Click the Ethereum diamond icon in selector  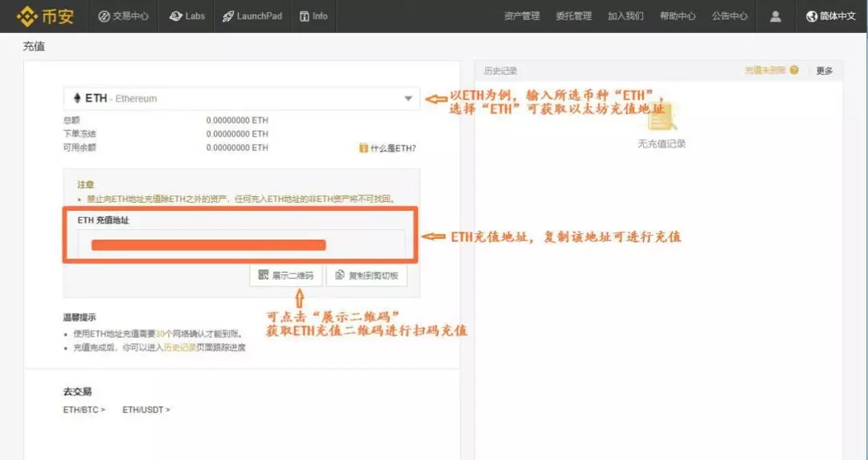(77, 99)
